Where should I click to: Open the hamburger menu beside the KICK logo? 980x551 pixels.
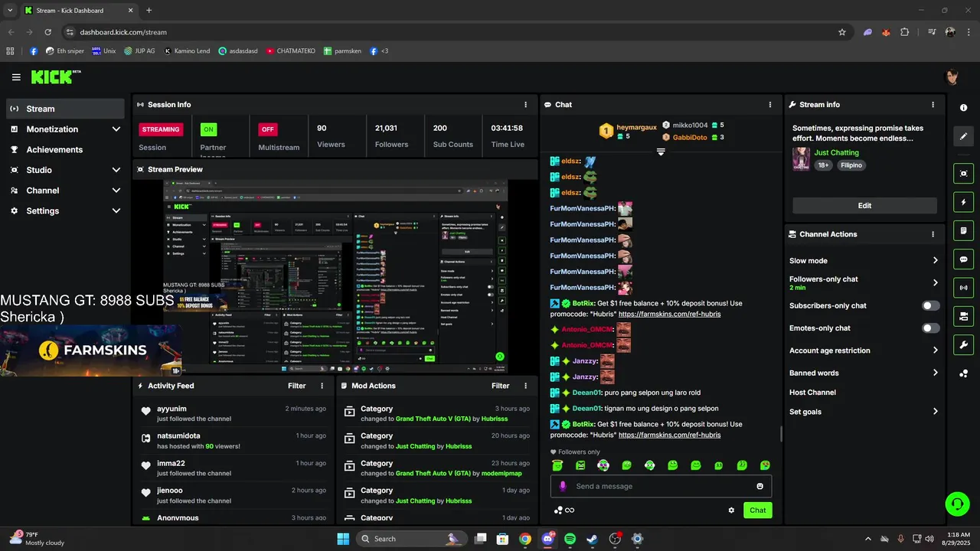(x=16, y=77)
